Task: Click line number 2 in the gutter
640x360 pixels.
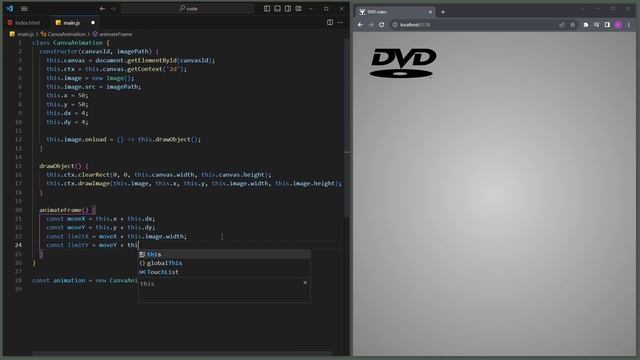Action: pyautogui.click(x=20, y=51)
